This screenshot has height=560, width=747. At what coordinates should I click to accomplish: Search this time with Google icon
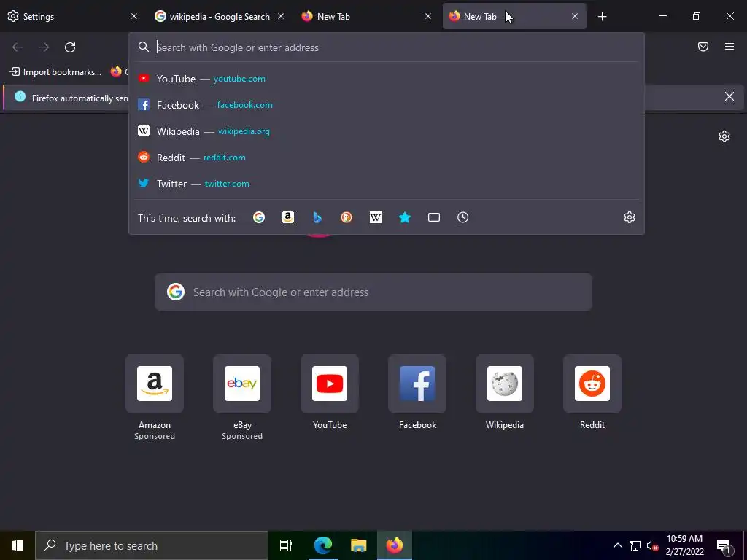pos(259,217)
